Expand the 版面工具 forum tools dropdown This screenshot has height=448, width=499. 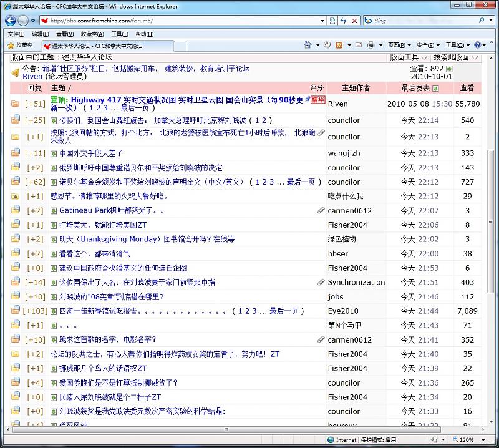coord(407,57)
